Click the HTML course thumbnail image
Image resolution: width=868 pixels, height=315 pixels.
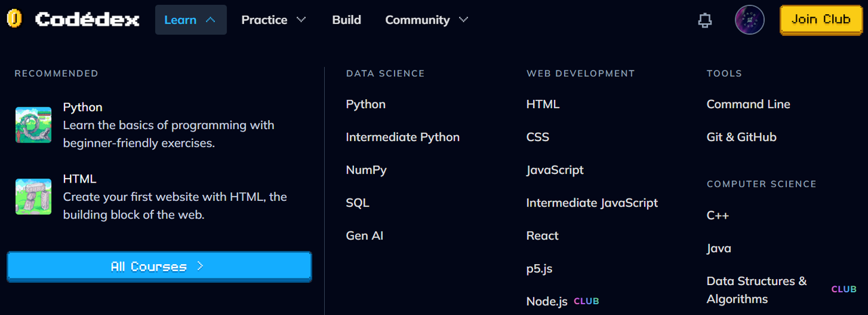[34, 197]
